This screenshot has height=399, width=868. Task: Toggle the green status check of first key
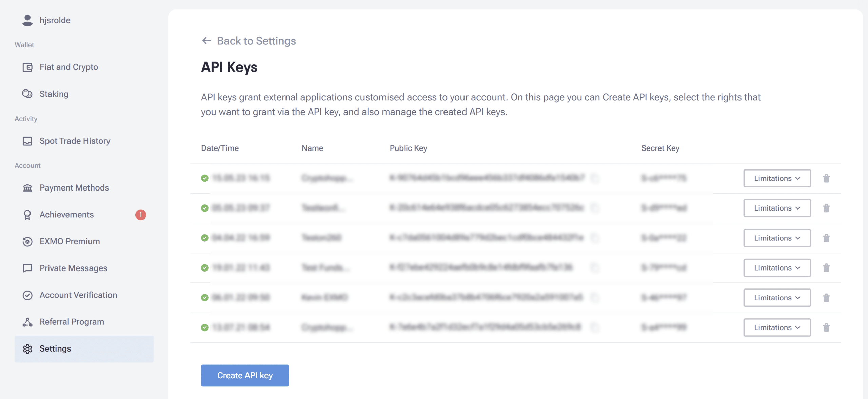(205, 178)
